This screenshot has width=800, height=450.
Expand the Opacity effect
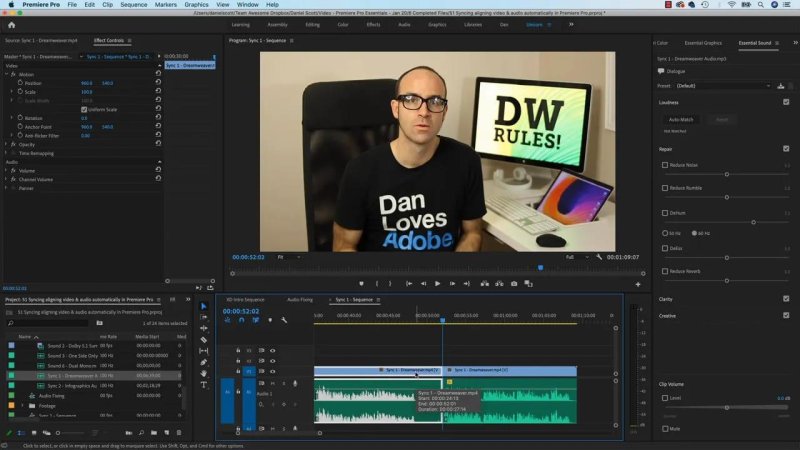pyautogui.click(x=6, y=144)
